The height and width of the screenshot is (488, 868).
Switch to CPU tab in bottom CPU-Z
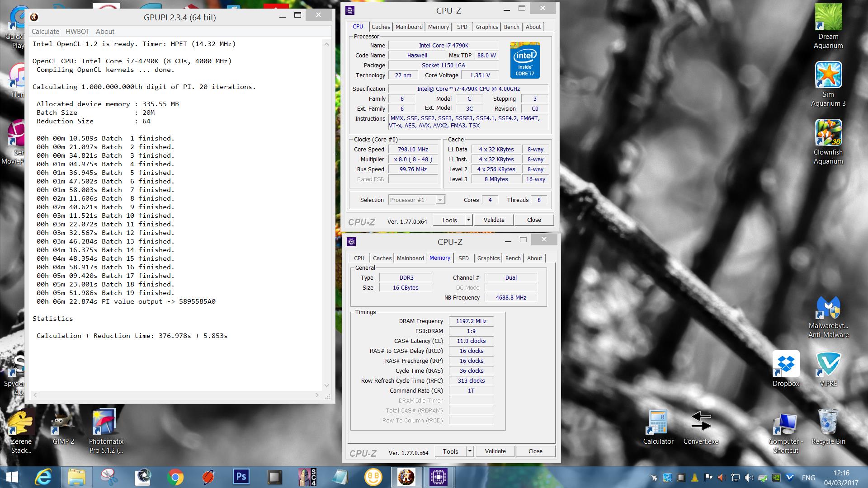click(x=359, y=258)
